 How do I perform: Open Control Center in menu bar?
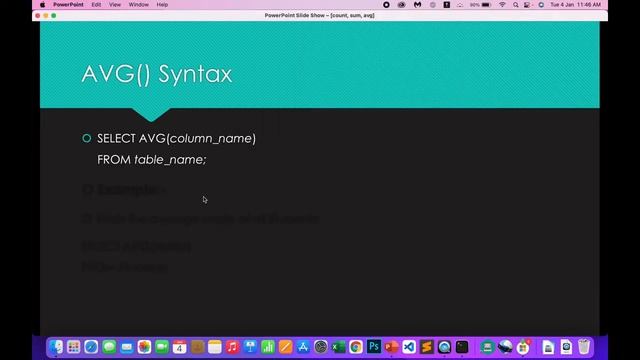527,5
